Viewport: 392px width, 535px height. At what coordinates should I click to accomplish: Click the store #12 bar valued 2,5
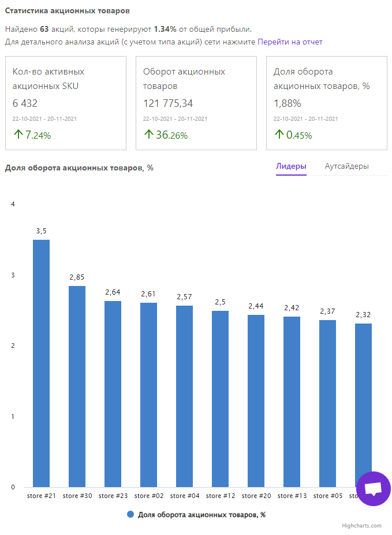pos(220,399)
